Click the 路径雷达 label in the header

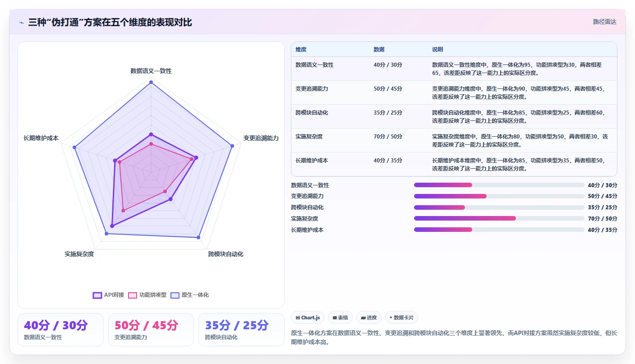click(604, 22)
